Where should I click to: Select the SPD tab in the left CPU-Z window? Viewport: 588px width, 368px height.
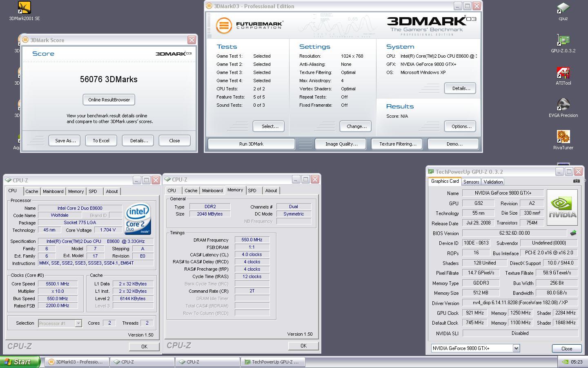click(93, 191)
